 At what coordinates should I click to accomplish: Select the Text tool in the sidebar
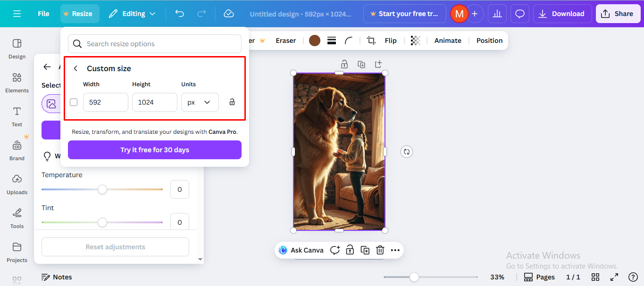point(17,117)
